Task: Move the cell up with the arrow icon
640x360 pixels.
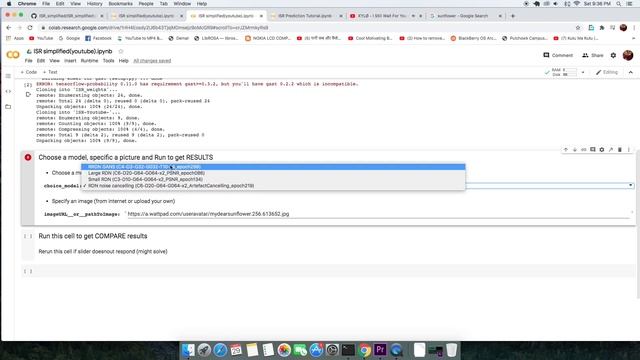Action: tap(566, 150)
